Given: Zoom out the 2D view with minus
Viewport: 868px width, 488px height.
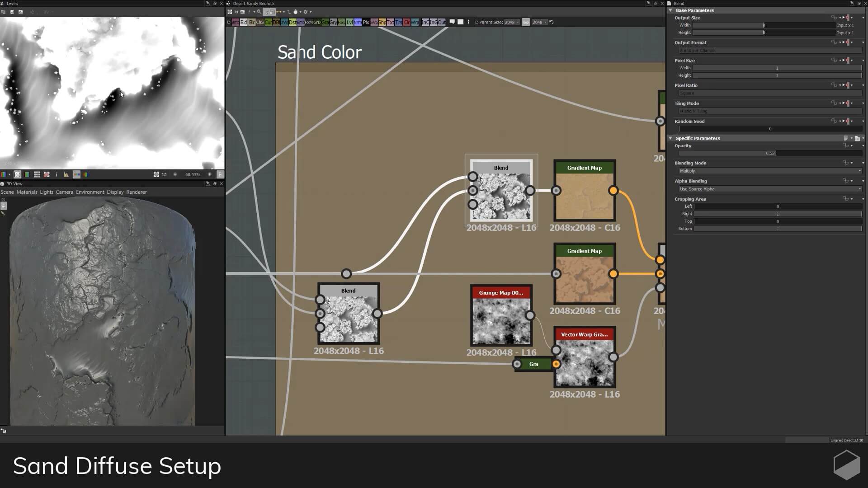Looking at the screenshot, I should 175,174.
